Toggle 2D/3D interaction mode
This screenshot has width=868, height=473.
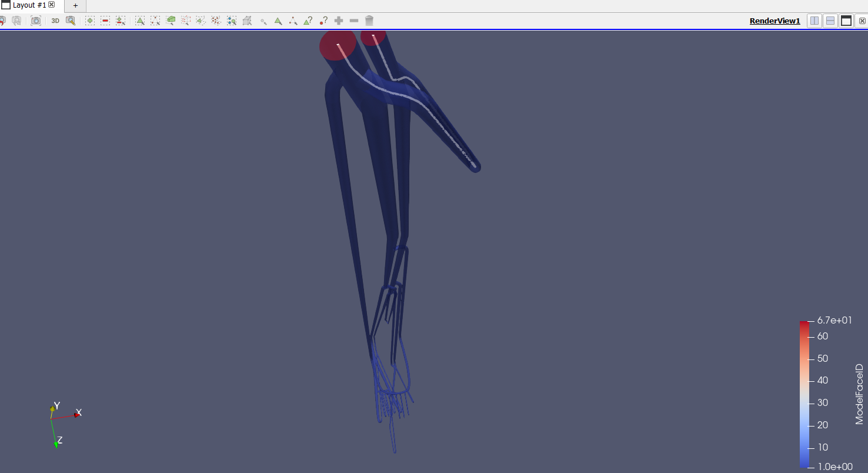(55, 21)
